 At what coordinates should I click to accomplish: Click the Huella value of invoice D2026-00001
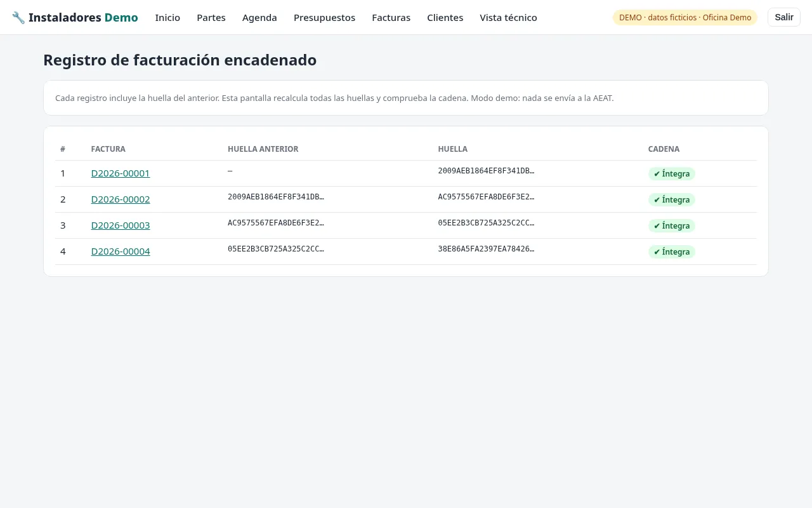point(486,171)
